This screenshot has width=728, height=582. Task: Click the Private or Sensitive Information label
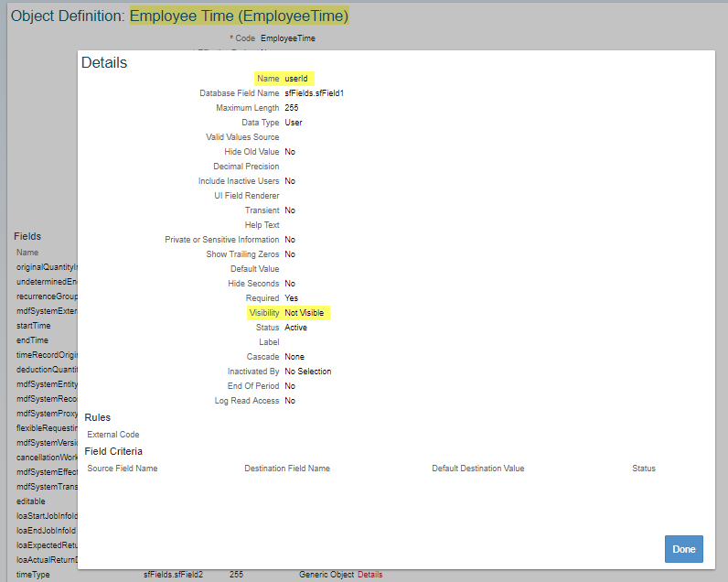coord(222,240)
